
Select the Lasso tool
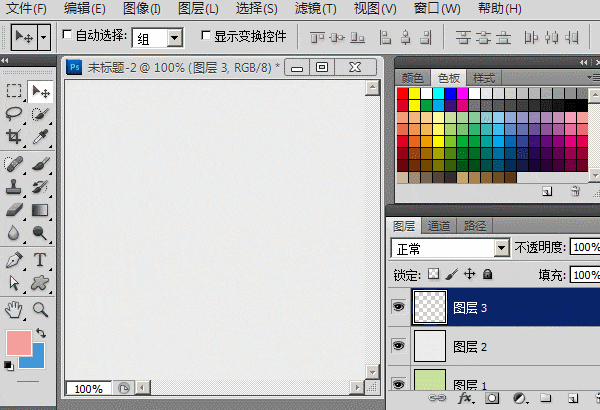pyautogui.click(x=14, y=114)
